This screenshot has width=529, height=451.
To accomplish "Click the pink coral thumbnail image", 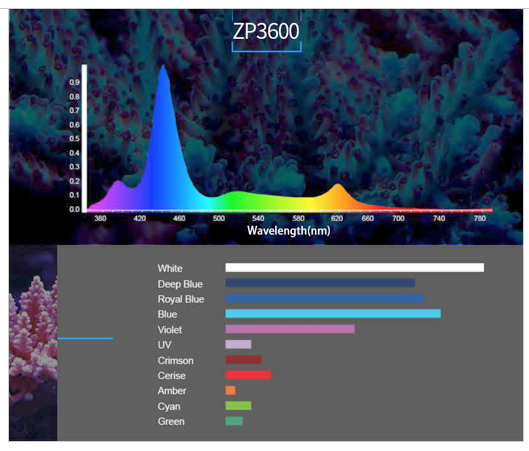I will [x=33, y=343].
